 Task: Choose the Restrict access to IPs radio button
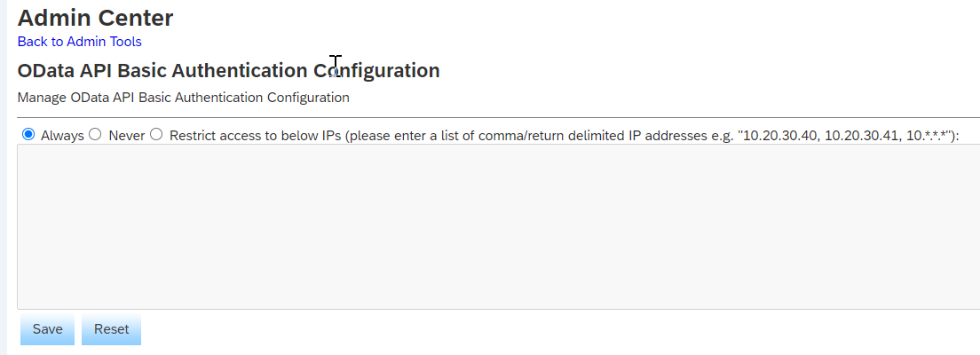pyautogui.click(x=156, y=135)
